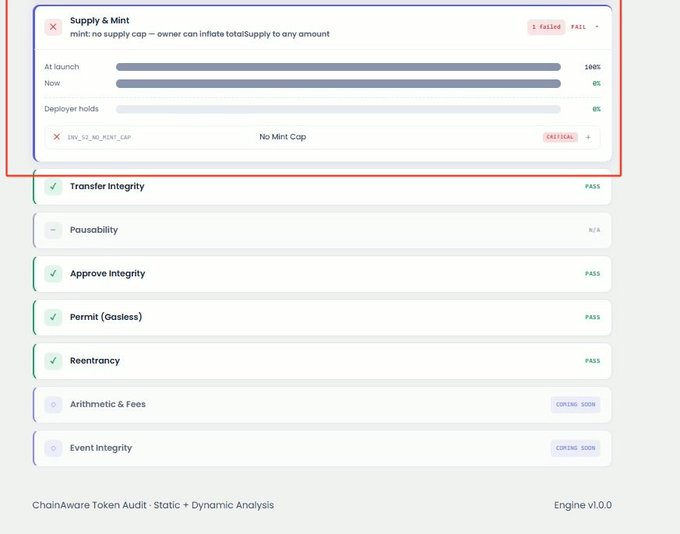The height and width of the screenshot is (534, 680).
Task: Click the 'Supply & Mint' heading
Action: 100,20
